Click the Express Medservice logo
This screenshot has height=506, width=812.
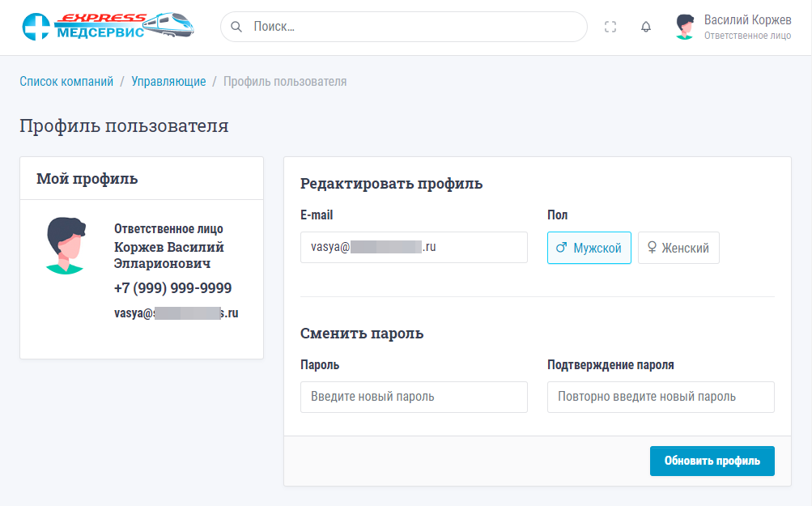tap(107, 26)
